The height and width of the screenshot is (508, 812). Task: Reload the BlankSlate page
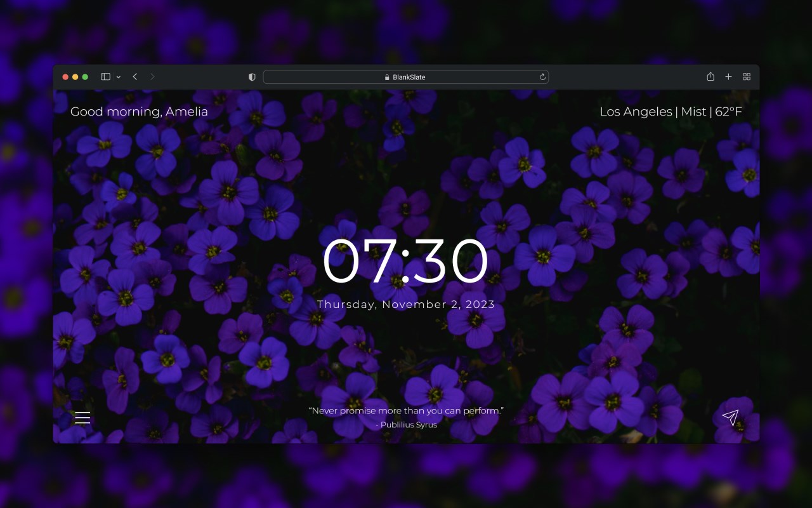[x=542, y=77]
